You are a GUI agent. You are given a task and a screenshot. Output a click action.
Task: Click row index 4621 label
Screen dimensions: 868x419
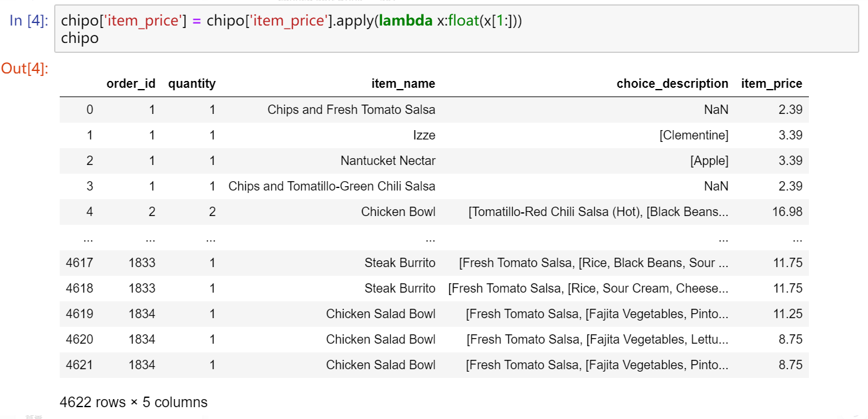(x=79, y=365)
